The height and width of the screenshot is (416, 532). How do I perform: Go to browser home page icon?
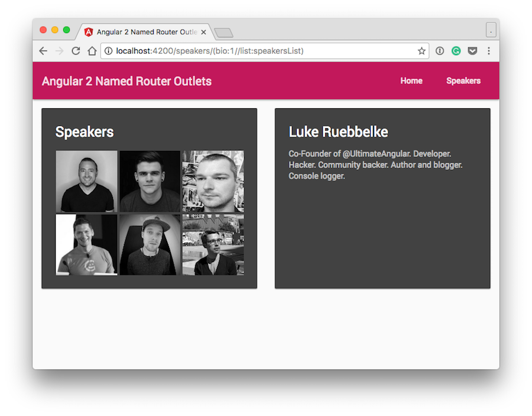92,51
